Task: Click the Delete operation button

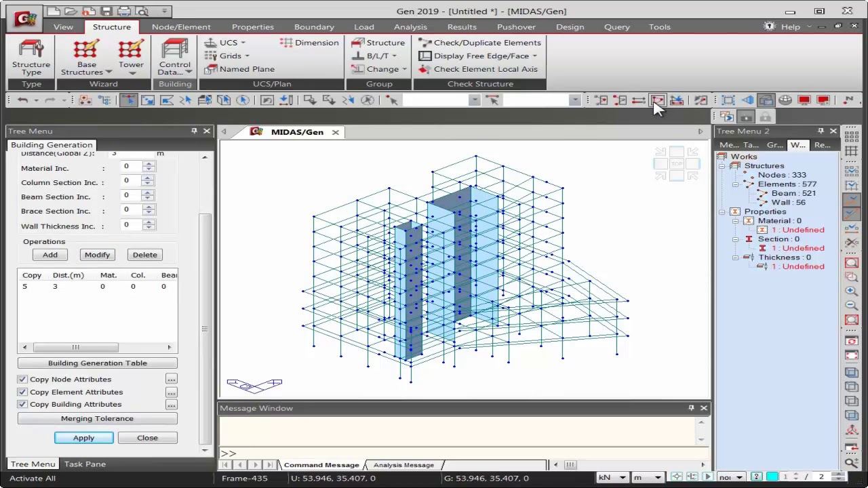Action: [144, 255]
